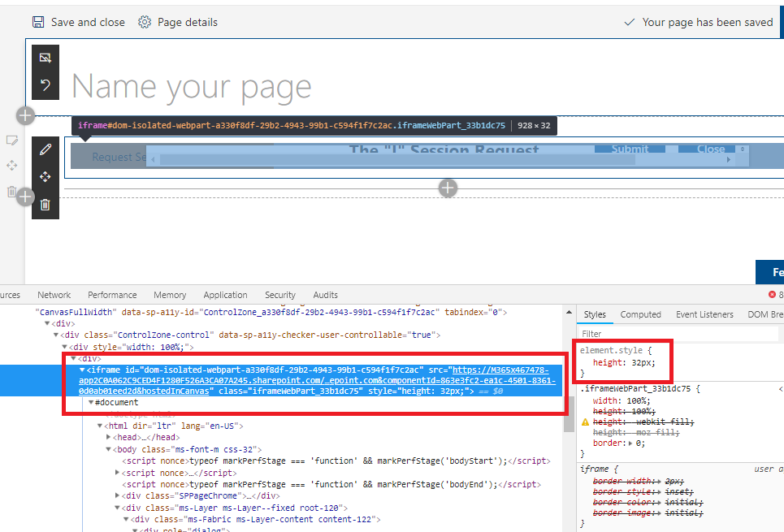Screen dimensions: 784x532
Task: Click the move section icon in the left margin
Action: point(12,165)
